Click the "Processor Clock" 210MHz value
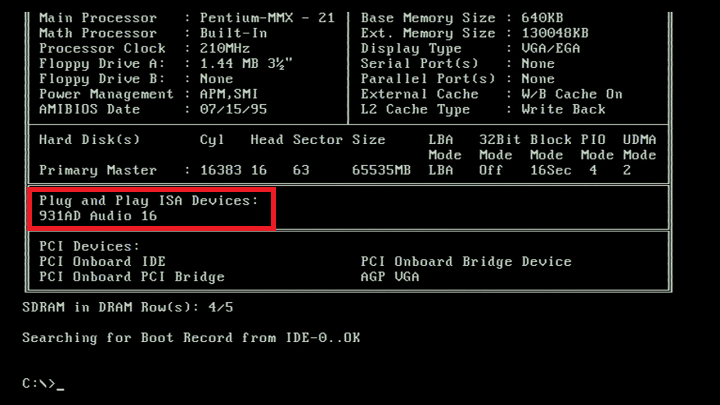 [x=225, y=48]
